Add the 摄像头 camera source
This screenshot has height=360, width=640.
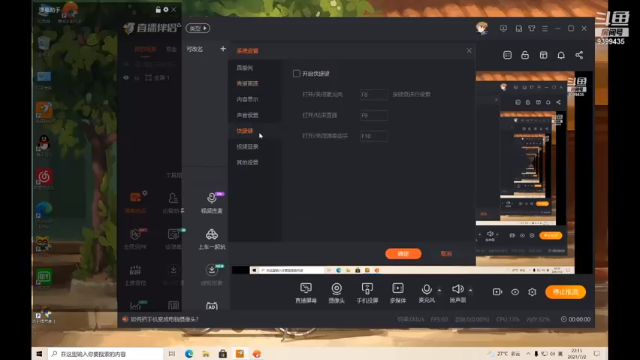(337, 292)
